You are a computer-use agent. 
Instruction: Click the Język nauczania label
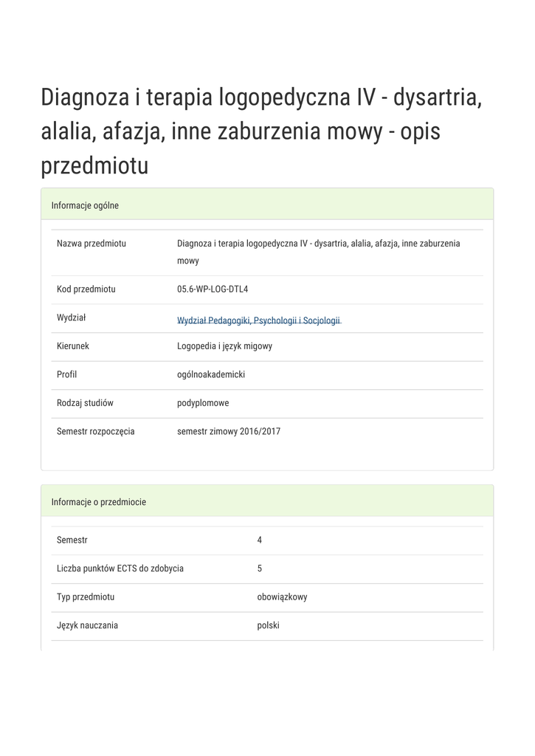coord(87,625)
